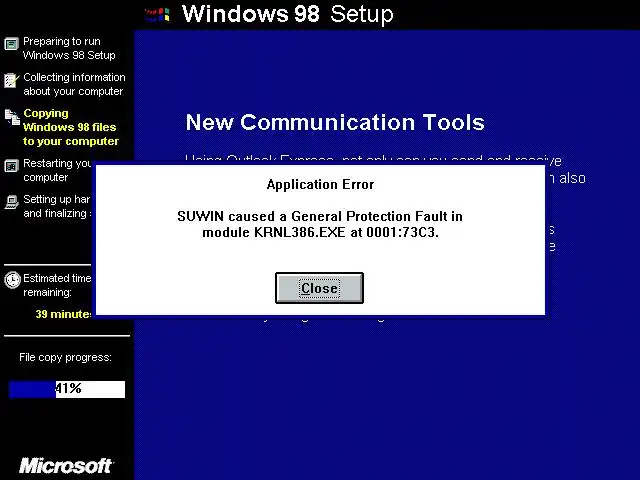Click the Estimated time clock icon
This screenshot has width=640, height=480.
click(x=12, y=280)
